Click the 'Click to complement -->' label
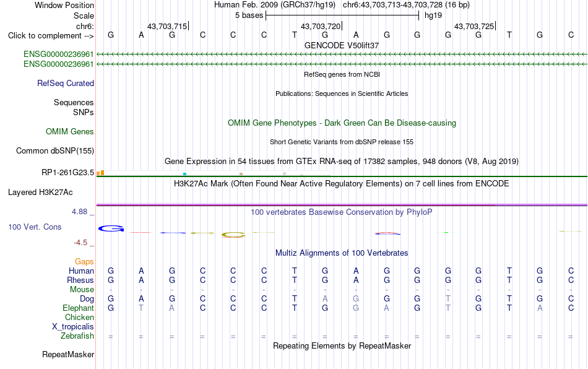 pos(51,36)
